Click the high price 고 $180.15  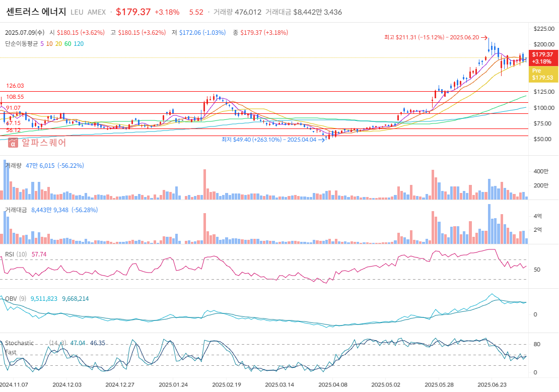point(138,32)
